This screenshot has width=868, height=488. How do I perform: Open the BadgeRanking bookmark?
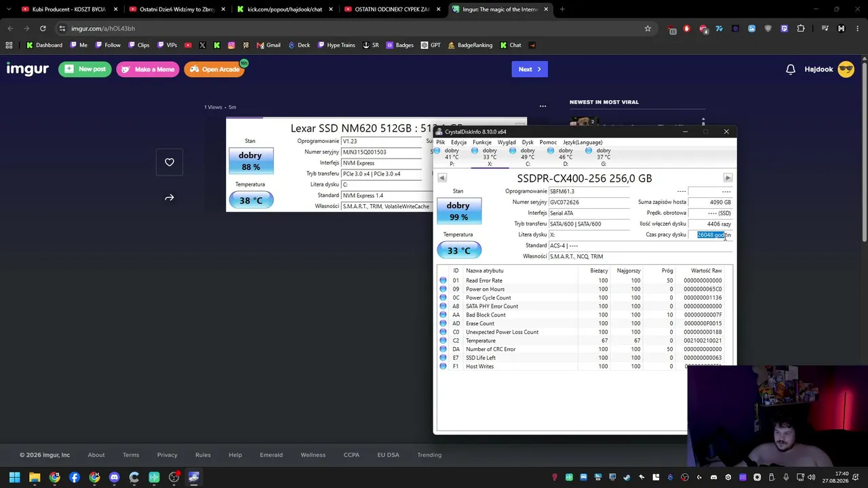[x=469, y=45]
